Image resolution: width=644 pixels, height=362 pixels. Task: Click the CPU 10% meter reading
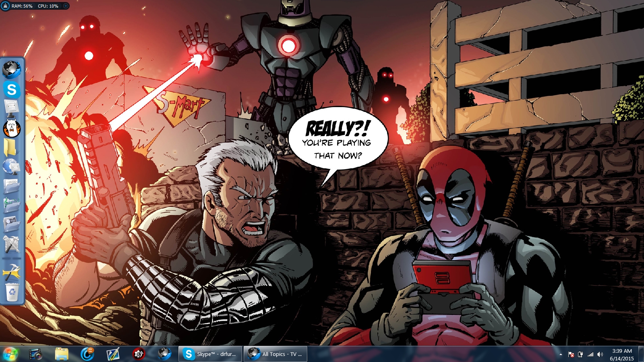pos(48,6)
